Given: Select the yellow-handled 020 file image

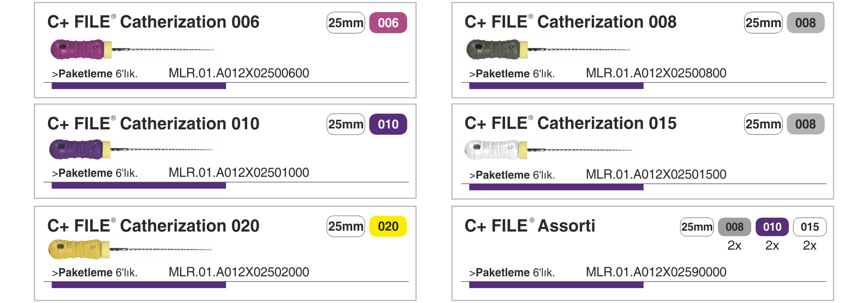Looking at the screenshot, I should tap(130, 249).
